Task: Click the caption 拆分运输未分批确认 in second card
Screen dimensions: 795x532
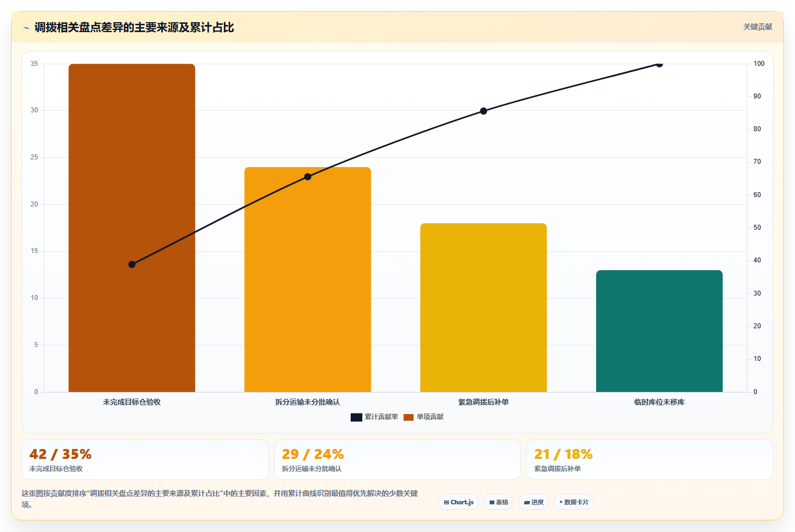Action: click(x=311, y=468)
